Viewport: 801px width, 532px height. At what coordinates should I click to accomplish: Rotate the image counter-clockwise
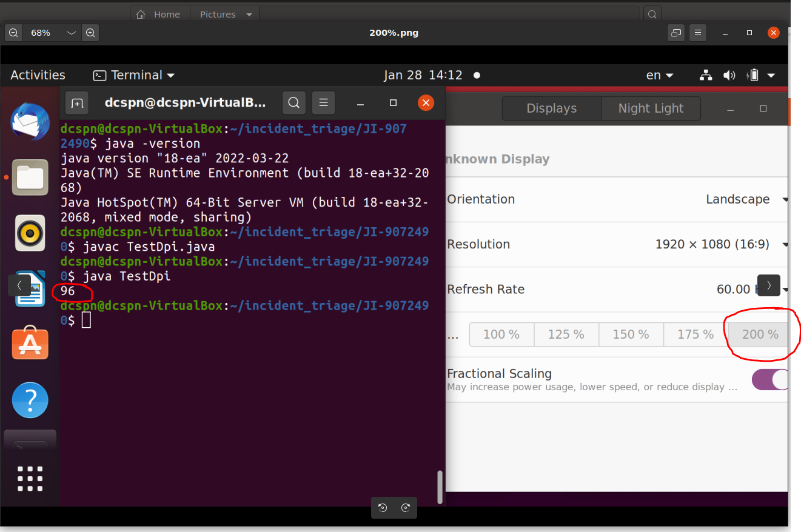(383, 508)
